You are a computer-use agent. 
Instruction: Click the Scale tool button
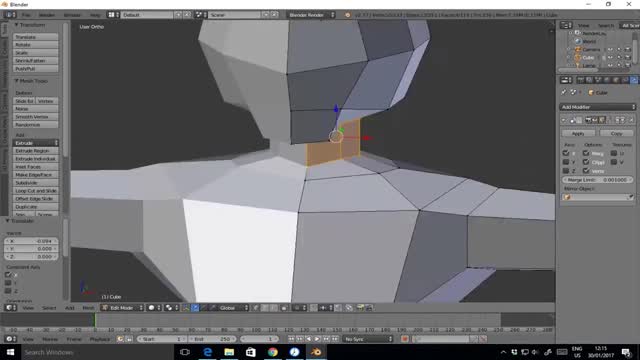pos(36,53)
